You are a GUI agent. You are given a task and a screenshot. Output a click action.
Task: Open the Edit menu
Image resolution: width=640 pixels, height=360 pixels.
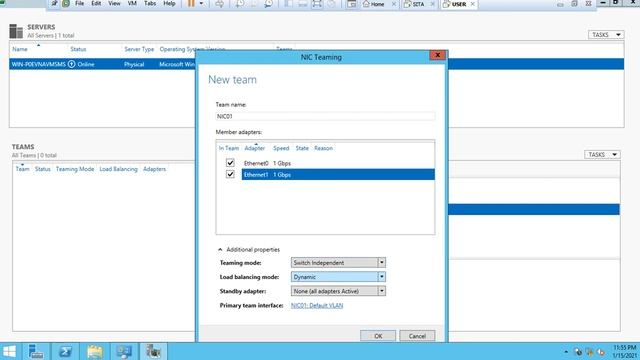pos(96,4)
